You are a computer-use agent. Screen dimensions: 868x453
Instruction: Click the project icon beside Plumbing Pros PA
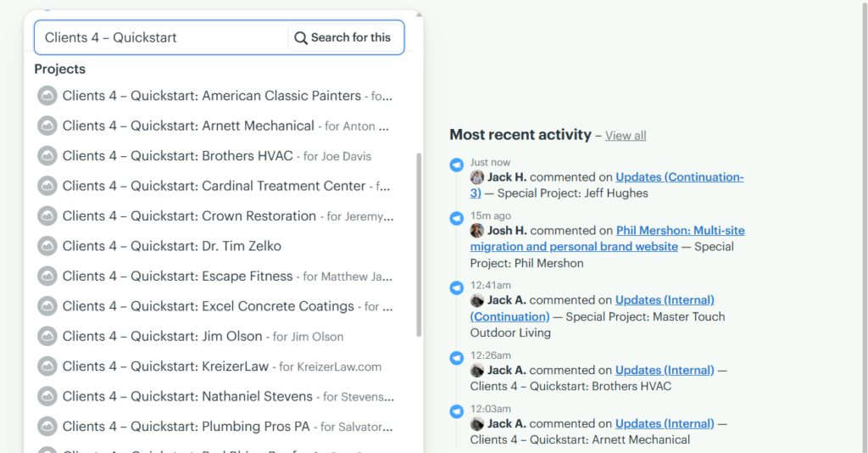tap(47, 427)
